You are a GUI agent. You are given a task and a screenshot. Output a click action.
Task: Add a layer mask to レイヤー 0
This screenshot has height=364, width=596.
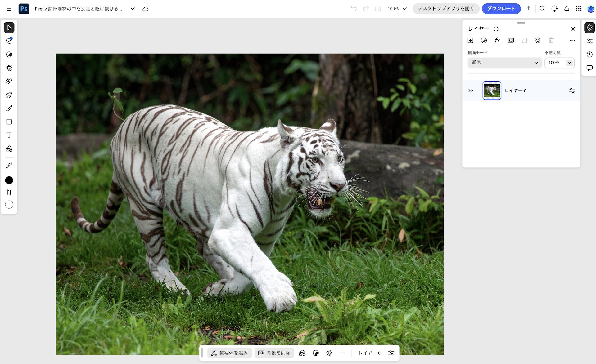click(x=511, y=40)
